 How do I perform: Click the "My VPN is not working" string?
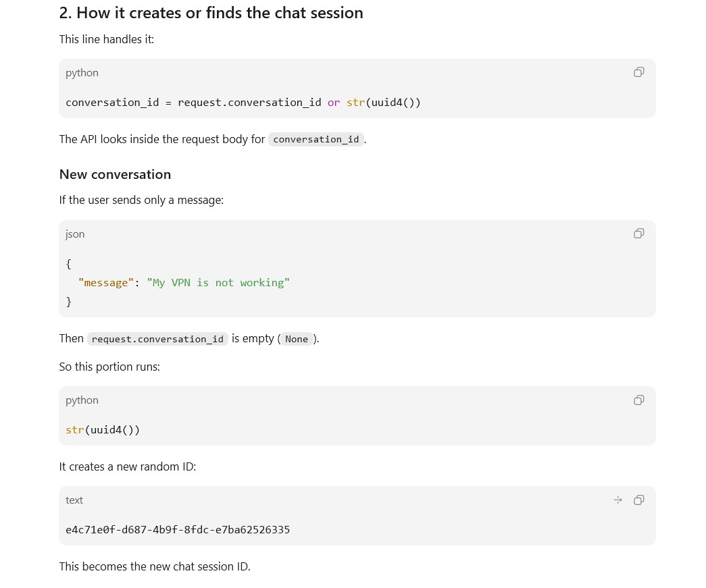point(218,283)
